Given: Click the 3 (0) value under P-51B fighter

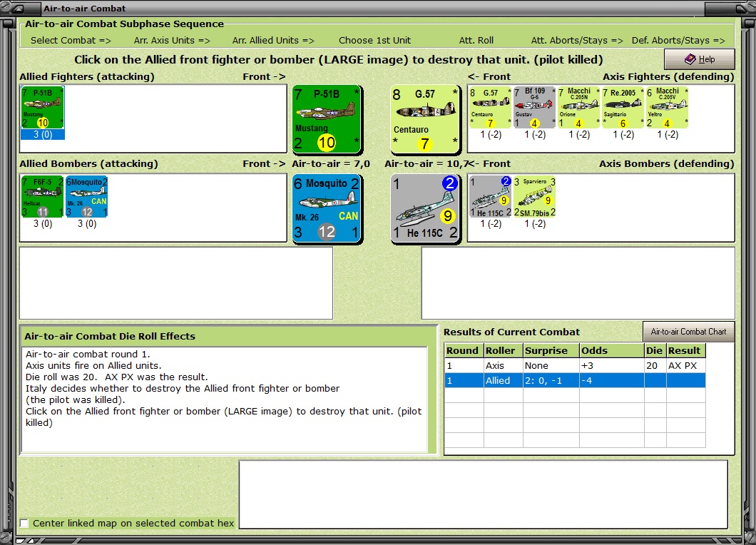Looking at the screenshot, I should (x=42, y=135).
